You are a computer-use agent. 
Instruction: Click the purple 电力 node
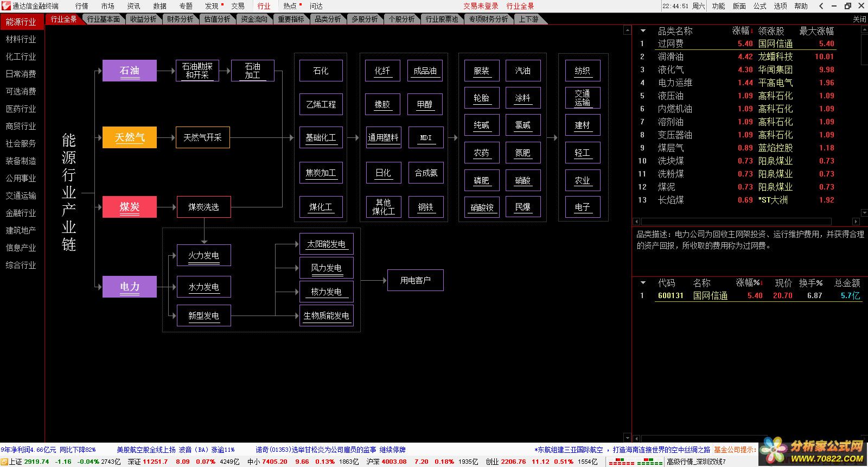129,287
